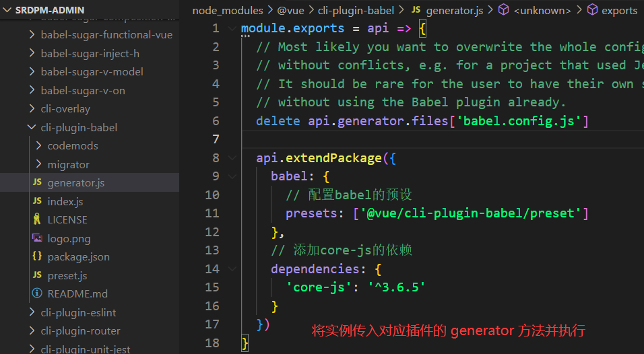Click the presets property on line 11
The width and height of the screenshot is (644, 354).
point(311,213)
